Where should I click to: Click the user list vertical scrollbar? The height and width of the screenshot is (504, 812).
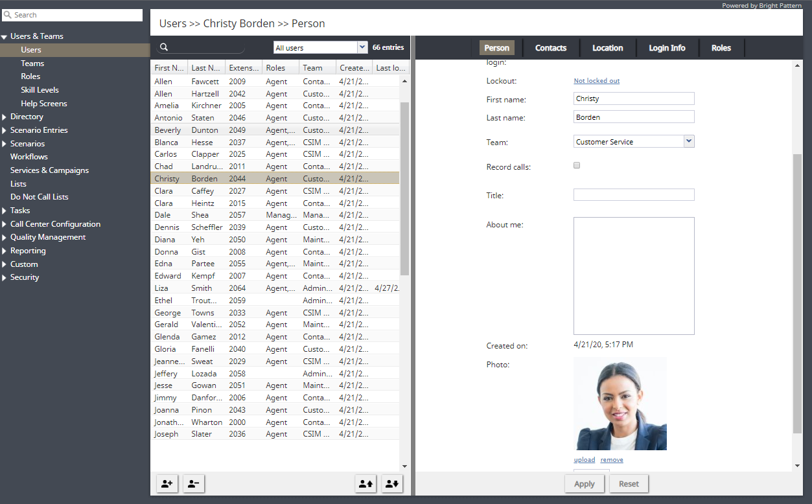tap(404, 188)
